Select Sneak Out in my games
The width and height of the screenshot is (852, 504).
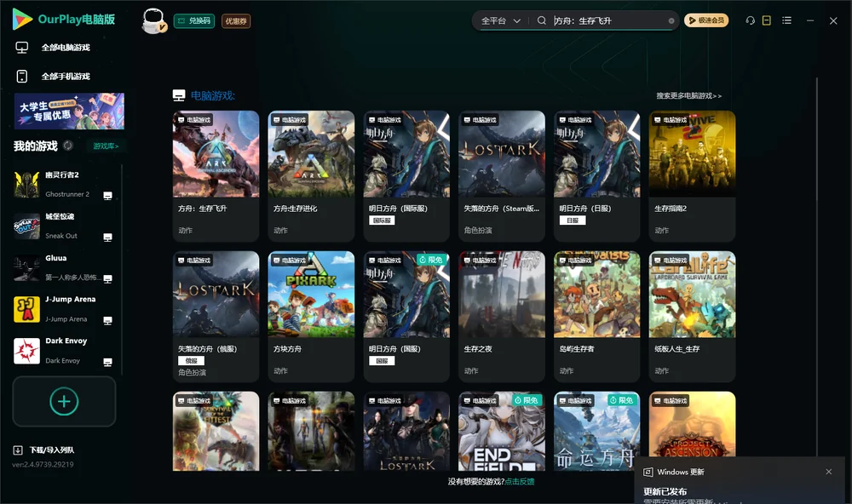tap(64, 226)
